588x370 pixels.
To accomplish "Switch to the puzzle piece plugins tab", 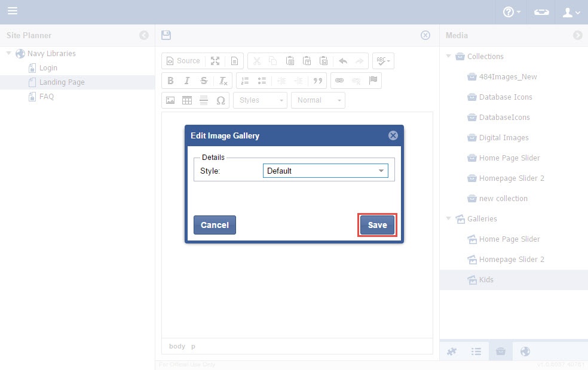I will coord(452,351).
